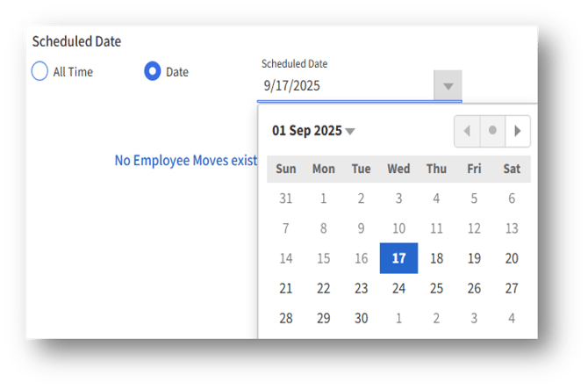Click the No Employee Moves exist message
The width and height of the screenshot is (588, 390).
click(x=186, y=161)
